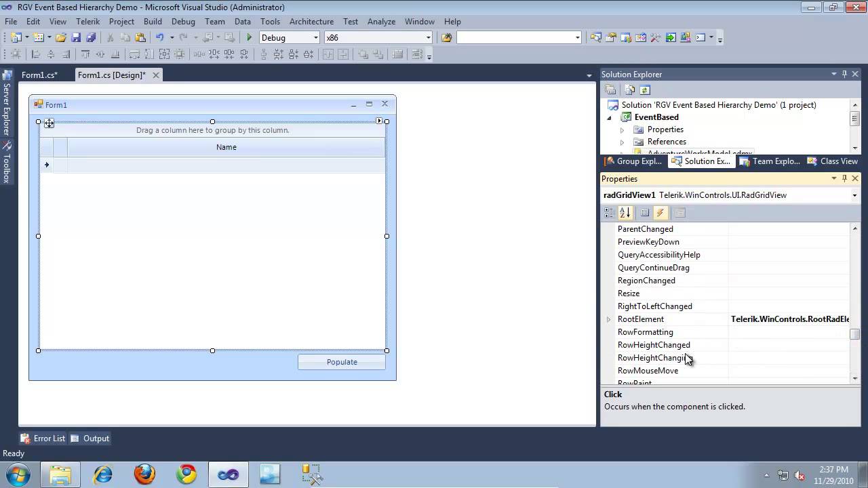Open Solution Explorer via toolbar icon
The image size is (868, 488).
tap(596, 38)
